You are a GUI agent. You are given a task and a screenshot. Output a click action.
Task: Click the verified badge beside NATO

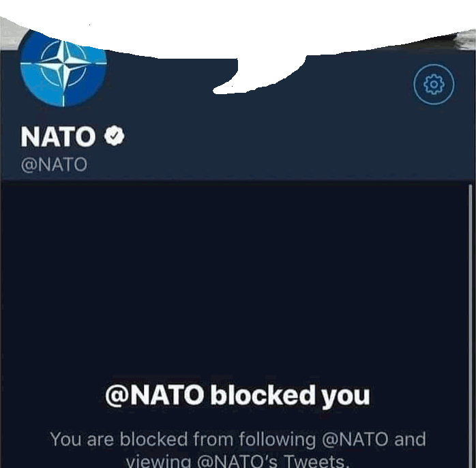114,136
